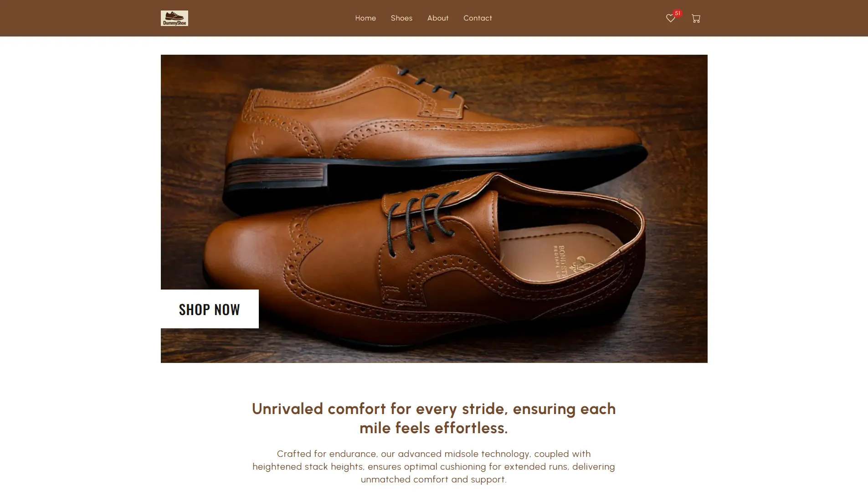Click the SHOP NOW button
The width and height of the screenshot is (868, 492).
(210, 309)
